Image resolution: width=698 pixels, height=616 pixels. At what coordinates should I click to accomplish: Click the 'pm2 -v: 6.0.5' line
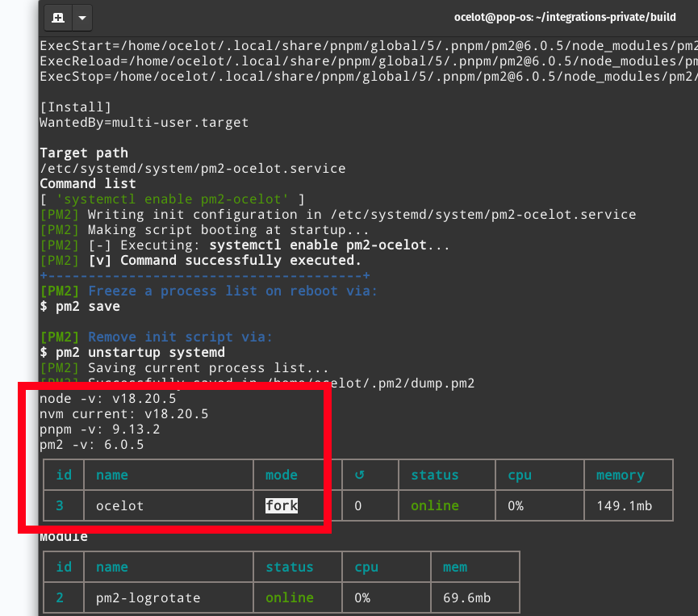coord(92,445)
